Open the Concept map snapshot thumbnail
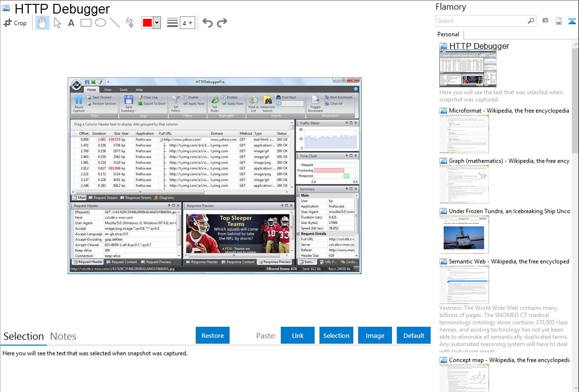 tap(464, 377)
